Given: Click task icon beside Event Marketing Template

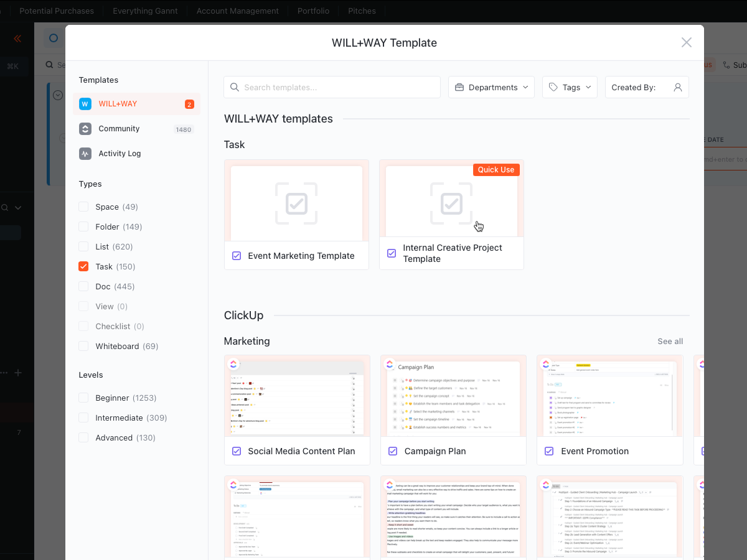Looking at the screenshot, I should 237,256.
